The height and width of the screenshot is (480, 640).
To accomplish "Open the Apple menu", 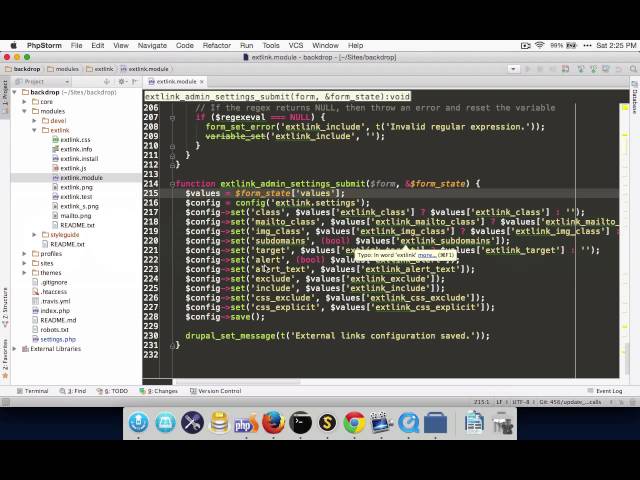I will (x=13, y=45).
